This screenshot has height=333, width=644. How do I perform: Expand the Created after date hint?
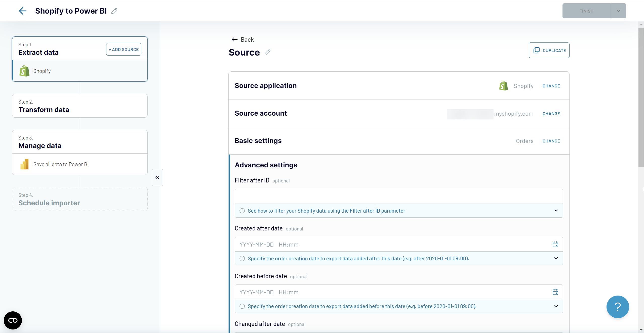coord(556,258)
